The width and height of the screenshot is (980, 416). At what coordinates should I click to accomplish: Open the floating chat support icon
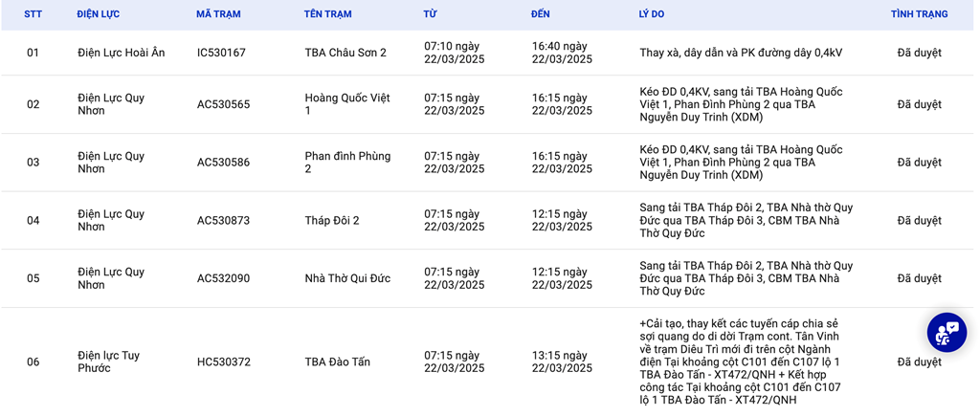[x=947, y=333]
